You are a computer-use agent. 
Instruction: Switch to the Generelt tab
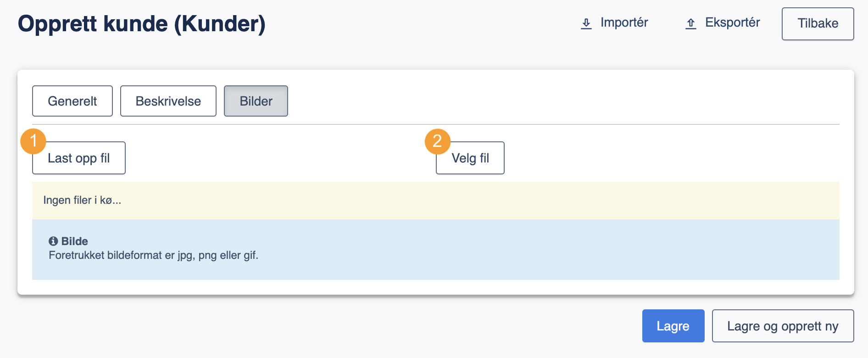pyautogui.click(x=72, y=101)
